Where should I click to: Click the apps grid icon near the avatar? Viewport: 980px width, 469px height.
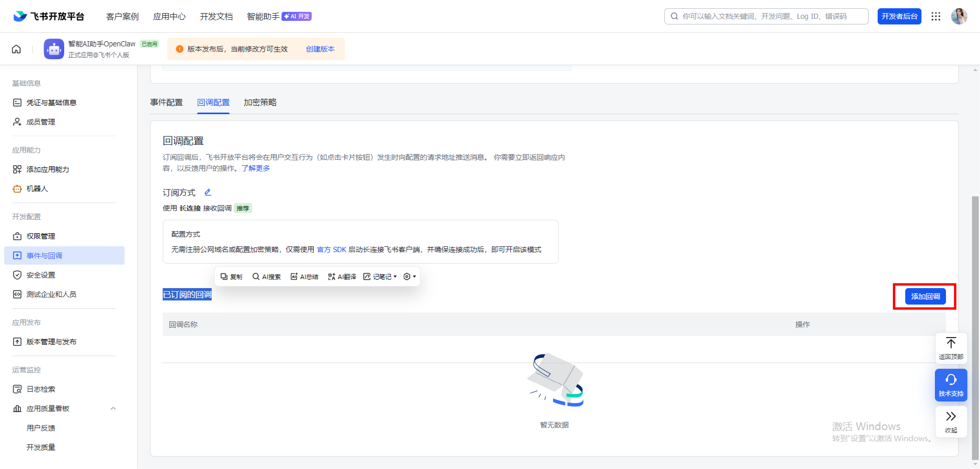point(936,16)
